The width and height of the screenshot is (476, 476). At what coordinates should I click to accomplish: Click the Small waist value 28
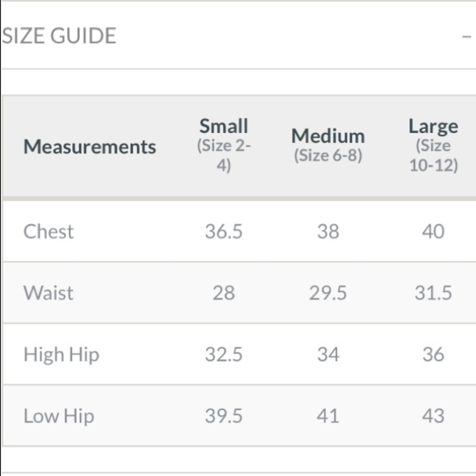(224, 293)
